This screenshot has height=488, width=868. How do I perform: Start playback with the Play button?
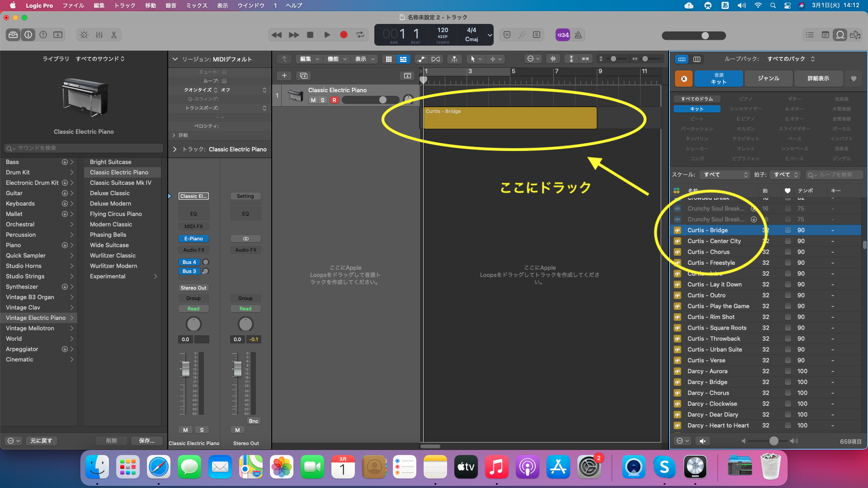327,35
